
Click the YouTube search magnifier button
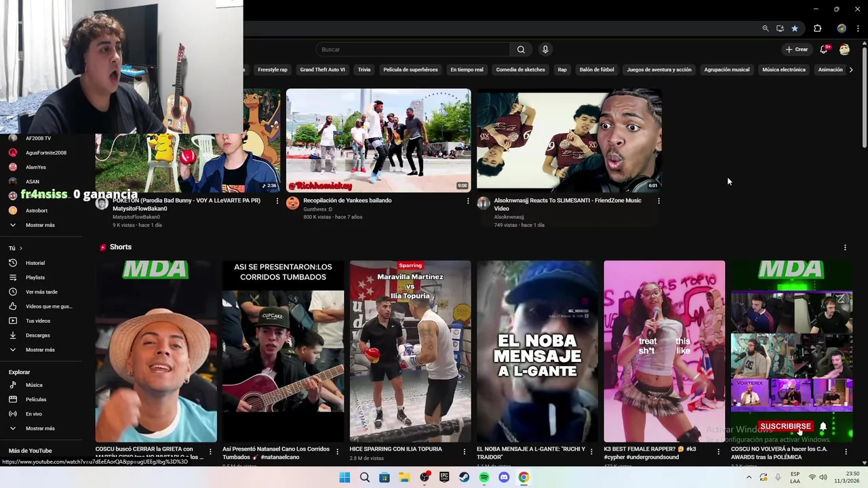pyautogui.click(x=521, y=49)
